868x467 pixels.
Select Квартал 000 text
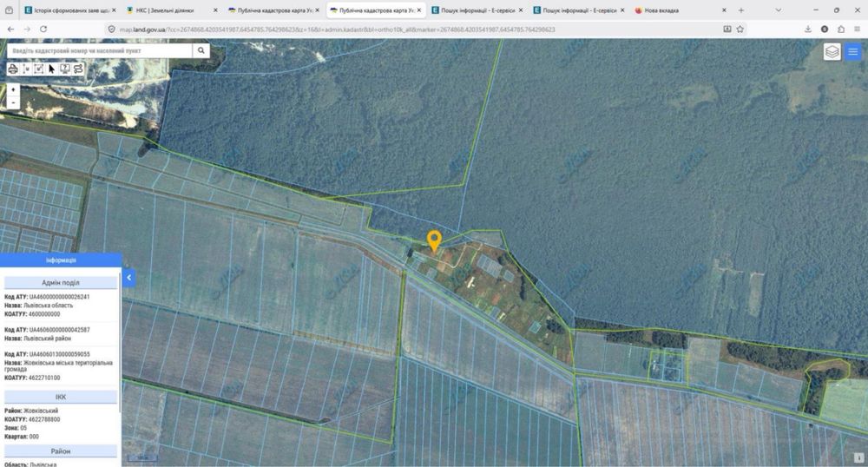click(x=22, y=437)
